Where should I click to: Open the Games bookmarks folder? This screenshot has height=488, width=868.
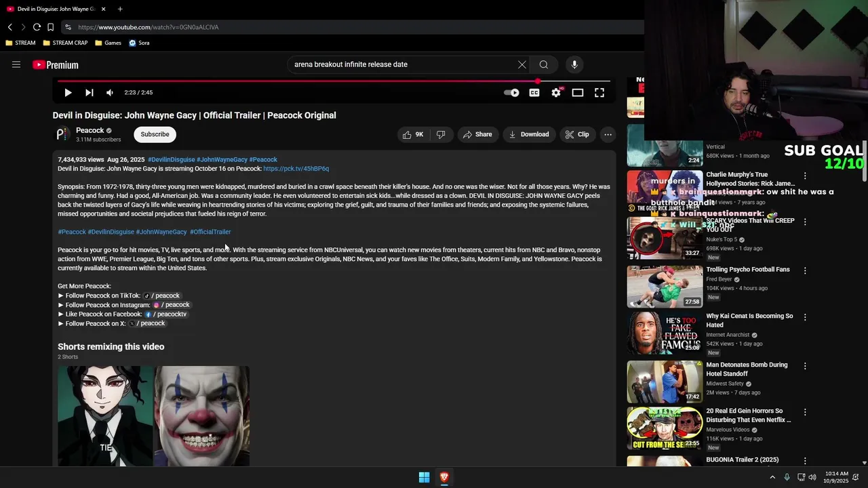(x=108, y=43)
